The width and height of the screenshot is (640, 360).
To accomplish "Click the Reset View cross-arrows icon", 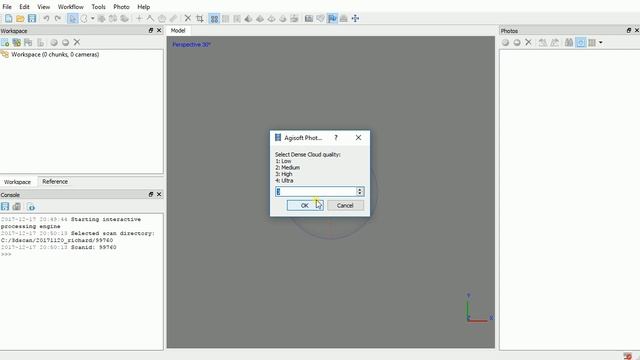I will pyautogui.click(x=356, y=18).
